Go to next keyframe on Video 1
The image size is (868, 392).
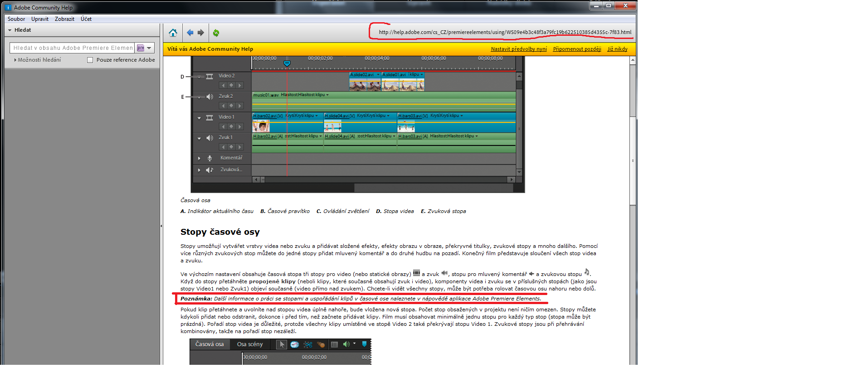(240, 126)
